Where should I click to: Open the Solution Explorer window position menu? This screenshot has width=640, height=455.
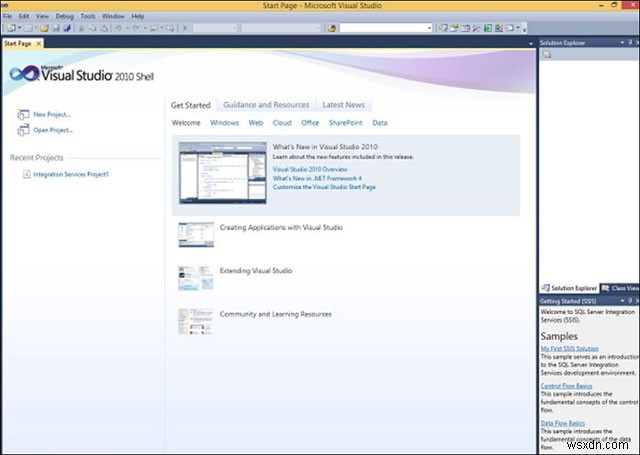pyautogui.click(x=622, y=42)
